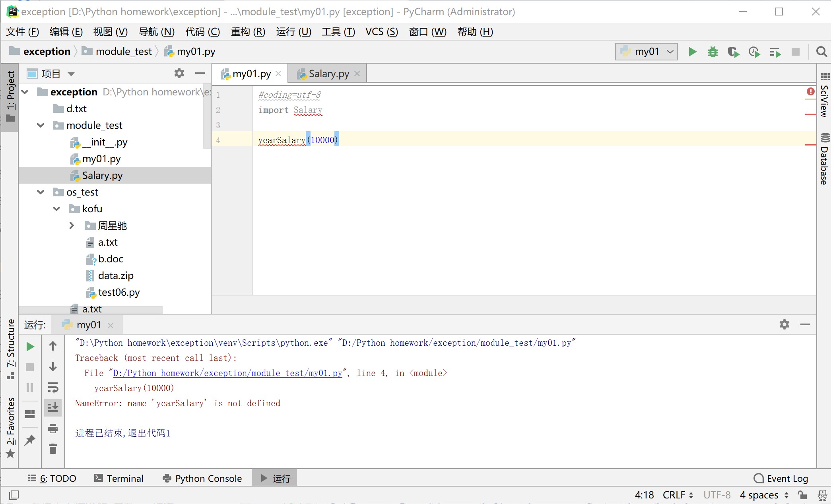Toggle soft-wrap in the Run console
835x504 pixels.
(x=52, y=387)
